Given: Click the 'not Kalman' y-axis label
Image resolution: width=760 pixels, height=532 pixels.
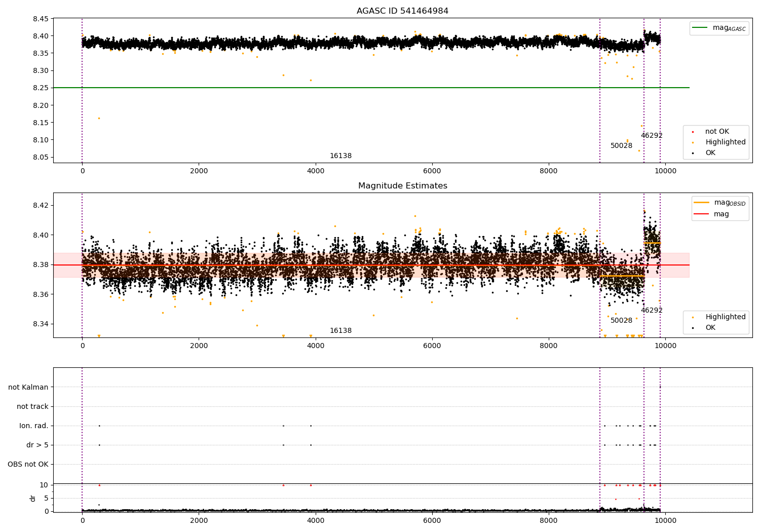Looking at the screenshot, I should 28,387.
